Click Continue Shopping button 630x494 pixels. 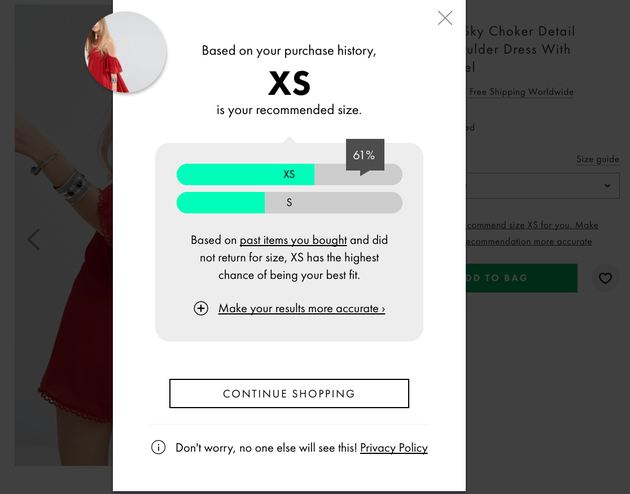(289, 394)
